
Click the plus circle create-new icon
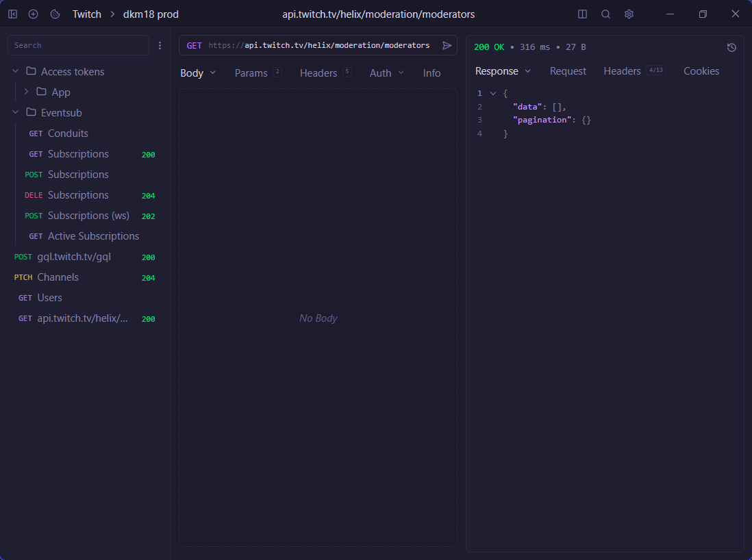coord(33,14)
